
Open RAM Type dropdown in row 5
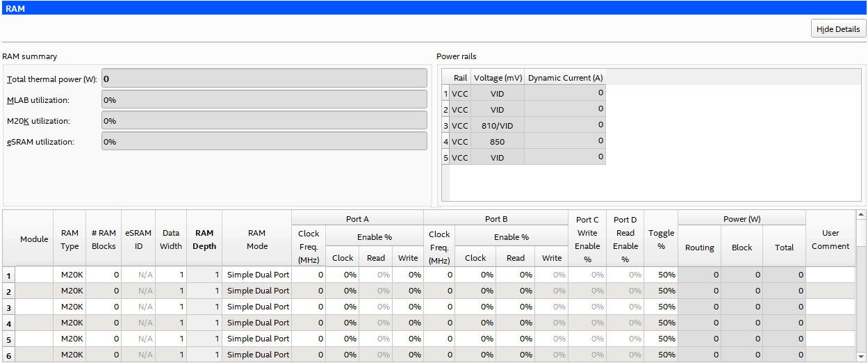click(69, 339)
